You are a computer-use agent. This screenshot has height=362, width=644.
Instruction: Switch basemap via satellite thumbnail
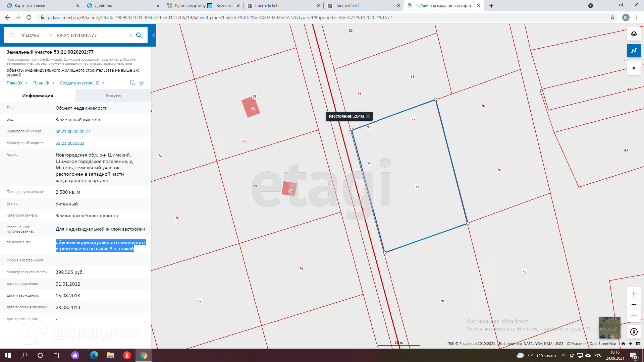pyautogui.click(x=609, y=327)
